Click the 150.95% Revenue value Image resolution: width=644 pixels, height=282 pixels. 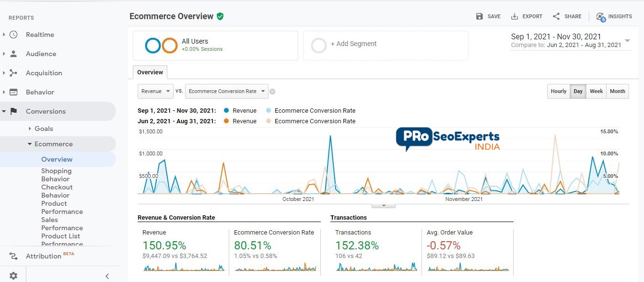click(164, 246)
